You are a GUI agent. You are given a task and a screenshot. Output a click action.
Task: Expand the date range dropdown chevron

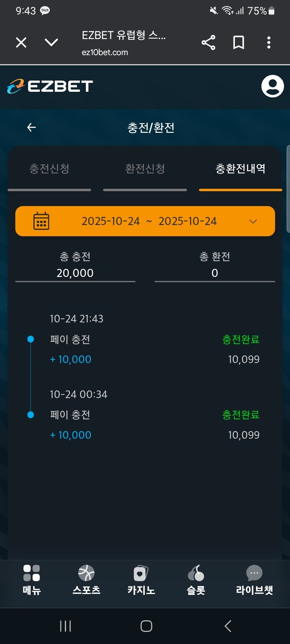click(x=253, y=221)
